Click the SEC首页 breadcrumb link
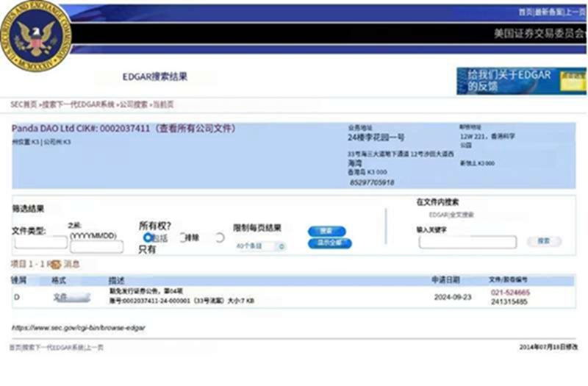Image resolution: width=588 pixels, height=386 pixels. coord(24,104)
